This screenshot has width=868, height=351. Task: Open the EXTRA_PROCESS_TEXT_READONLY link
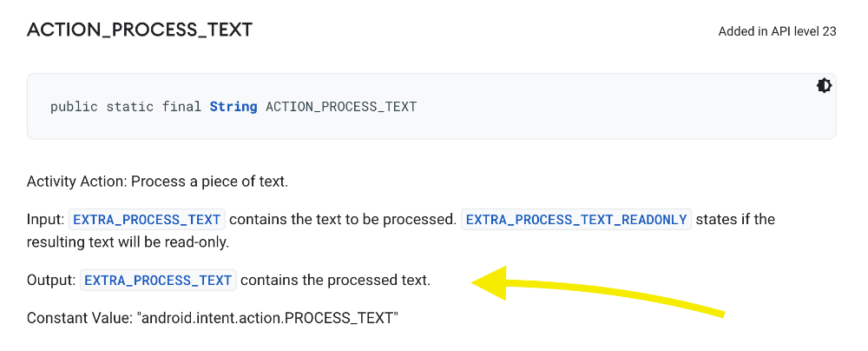click(x=576, y=219)
